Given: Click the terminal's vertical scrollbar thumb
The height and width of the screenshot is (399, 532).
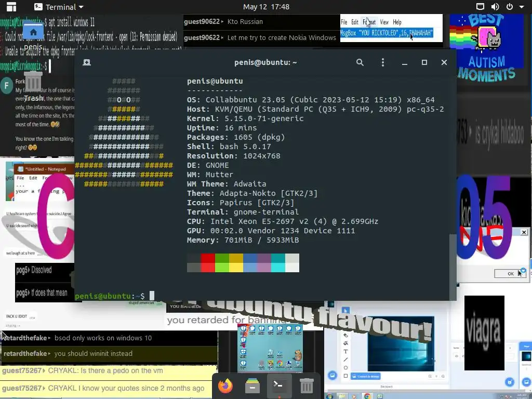Looking at the screenshot, I should click(453, 267).
